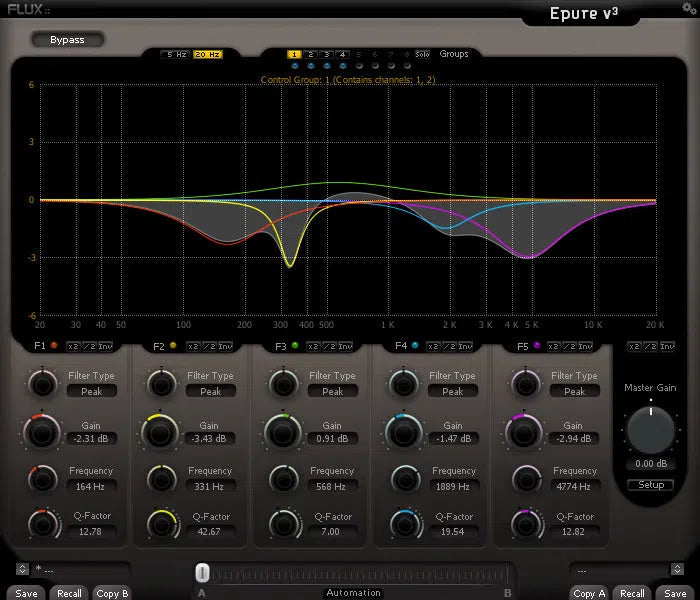Click the Setup button under Master Gain
The image size is (700, 600).
click(x=650, y=485)
